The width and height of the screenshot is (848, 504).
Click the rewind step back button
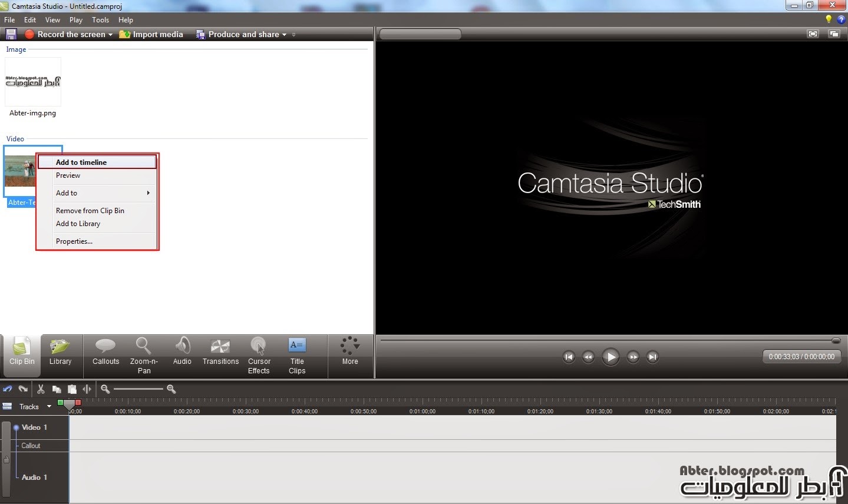(588, 357)
